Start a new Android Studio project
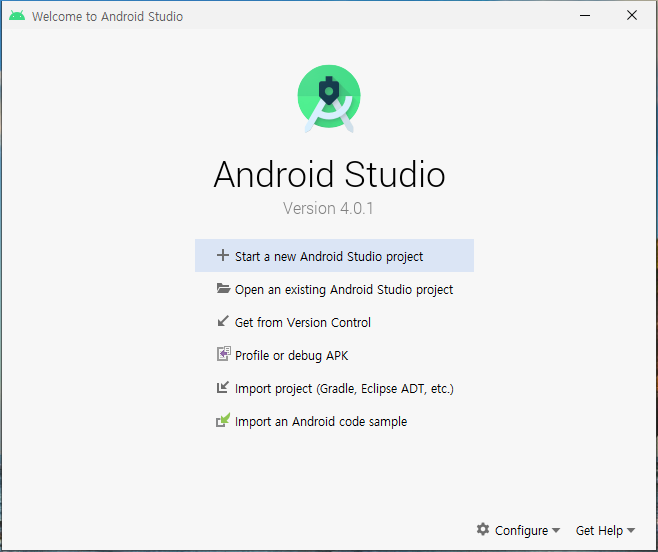 pyautogui.click(x=334, y=256)
